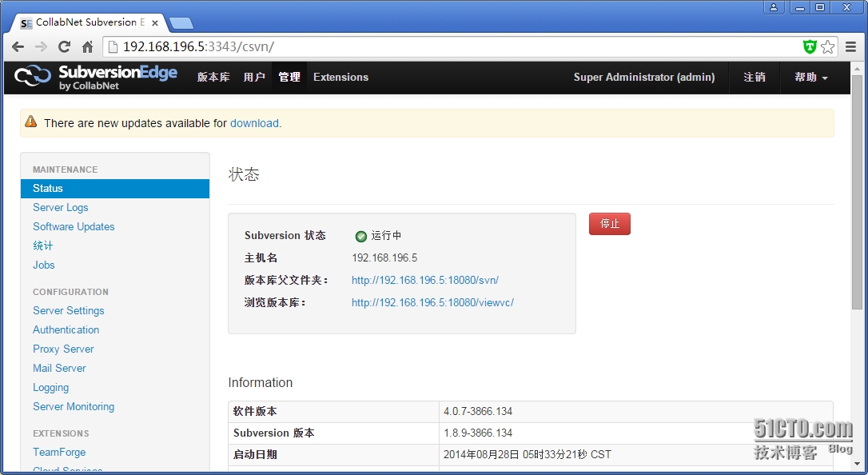This screenshot has width=868, height=475.
Task: Expand the 帮助 dropdown menu
Action: coord(811,77)
